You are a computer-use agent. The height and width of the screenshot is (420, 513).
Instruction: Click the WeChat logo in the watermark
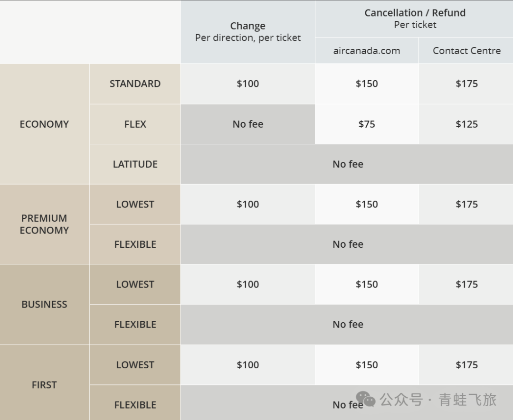366,400
